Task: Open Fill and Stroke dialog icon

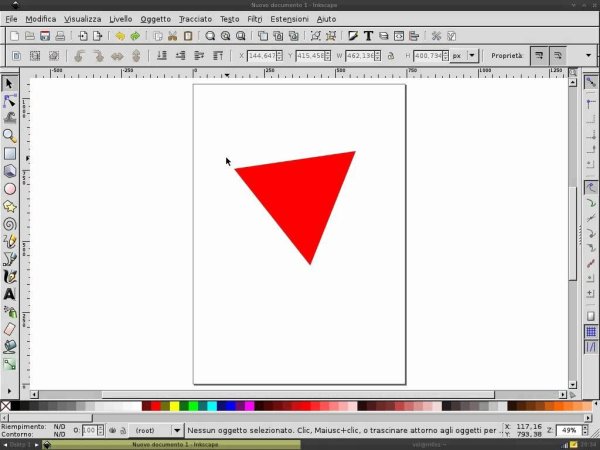Action: (x=353, y=36)
